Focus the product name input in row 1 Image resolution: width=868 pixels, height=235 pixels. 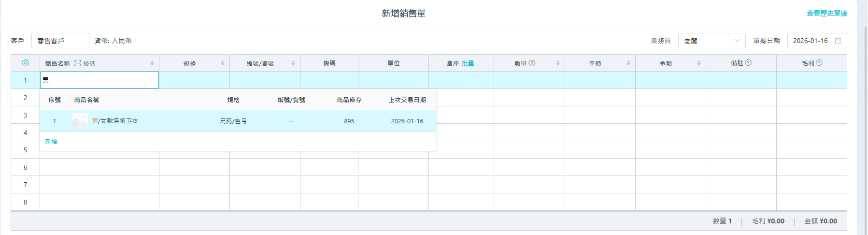[x=99, y=80]
